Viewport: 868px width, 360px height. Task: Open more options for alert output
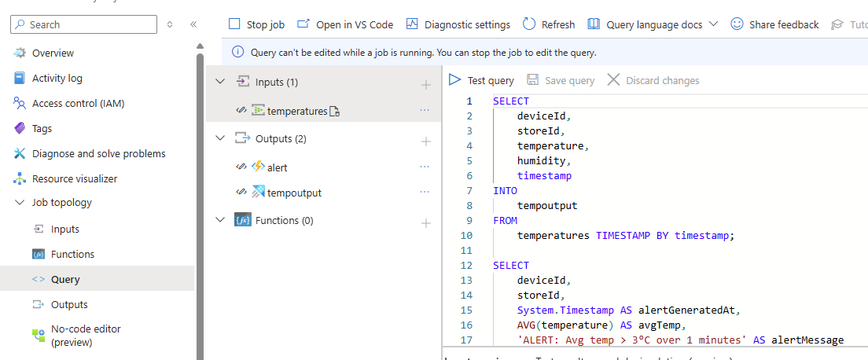click(425, 166)
